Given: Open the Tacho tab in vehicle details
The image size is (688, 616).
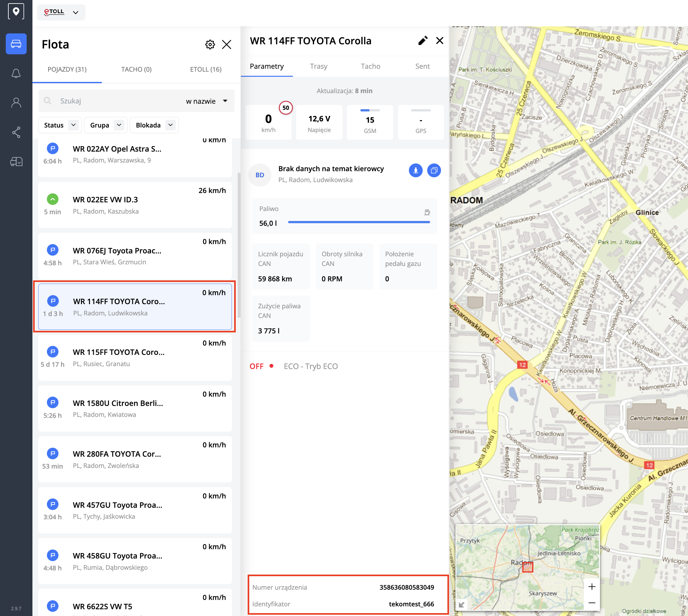Looking at the screenshot, I should pyautogui.click(x=371, y=66).
